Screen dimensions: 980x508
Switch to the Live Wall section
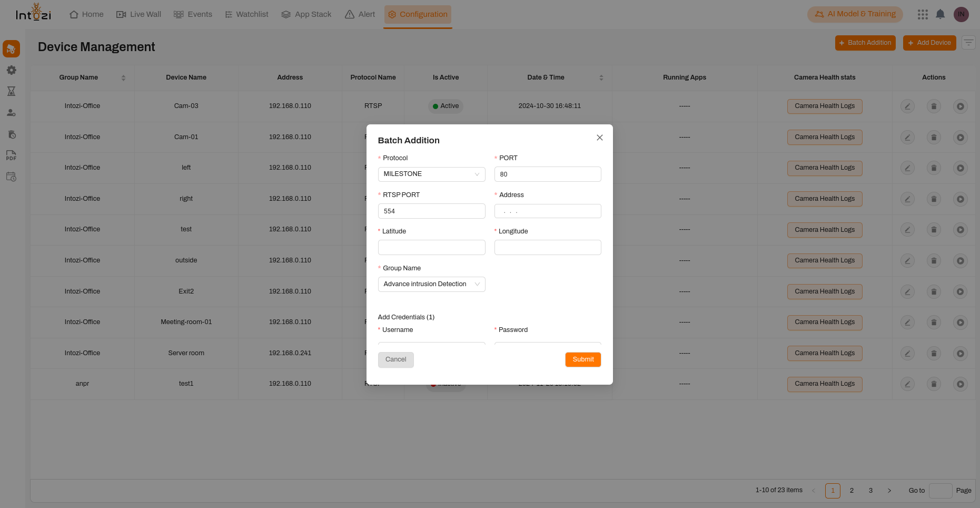tap(138, 14)
